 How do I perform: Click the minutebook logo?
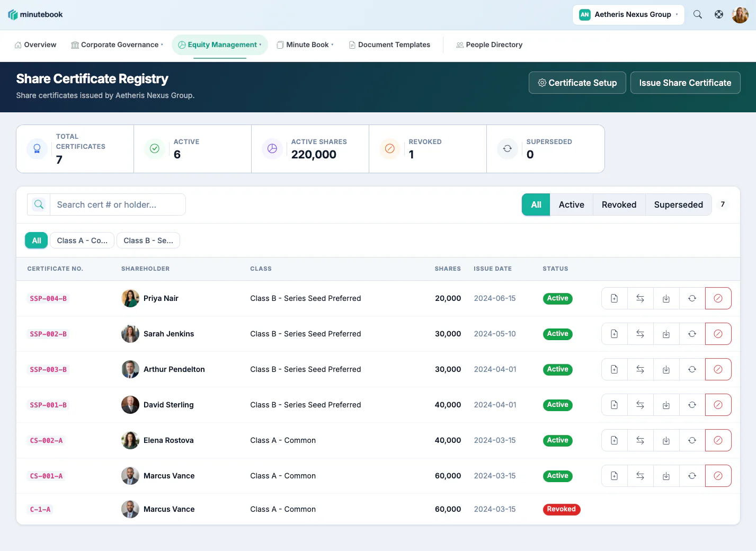(35, 15)
